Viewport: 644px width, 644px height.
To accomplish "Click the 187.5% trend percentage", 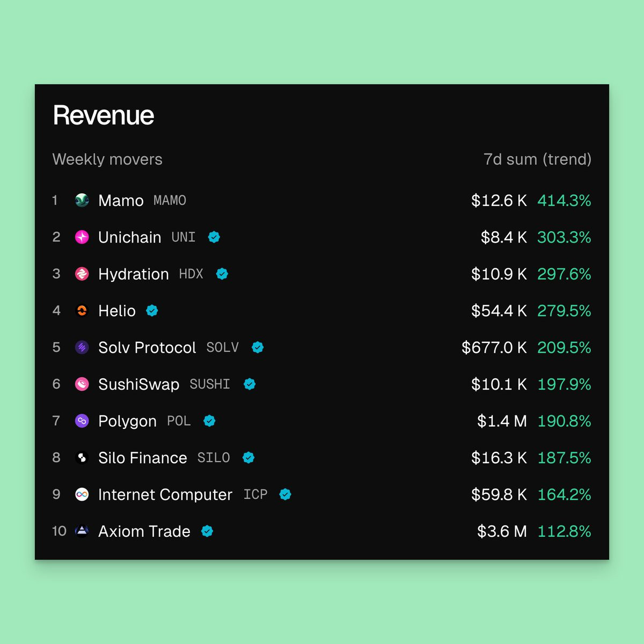I will 564,458.
